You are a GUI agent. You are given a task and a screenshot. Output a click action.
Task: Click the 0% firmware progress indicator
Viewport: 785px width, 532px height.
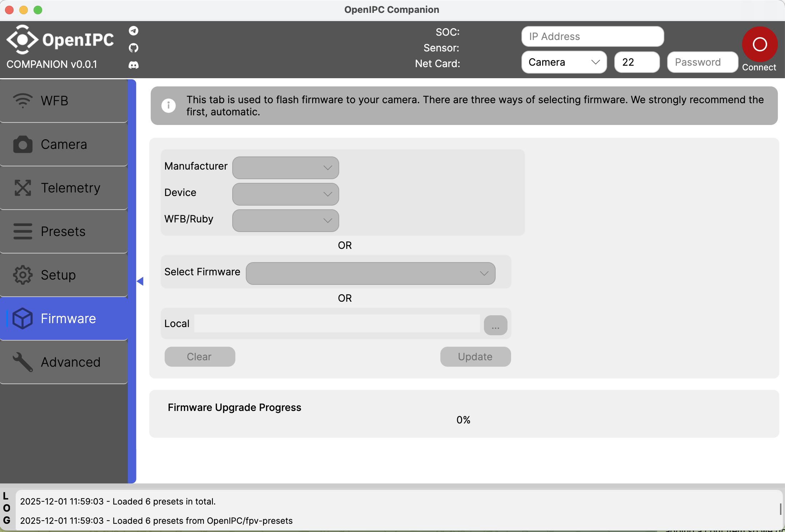click(463, 420)
